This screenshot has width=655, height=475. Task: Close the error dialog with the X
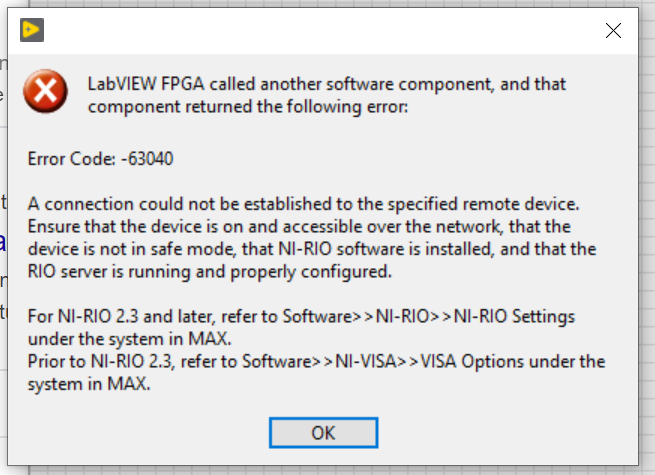click(613, 30)
